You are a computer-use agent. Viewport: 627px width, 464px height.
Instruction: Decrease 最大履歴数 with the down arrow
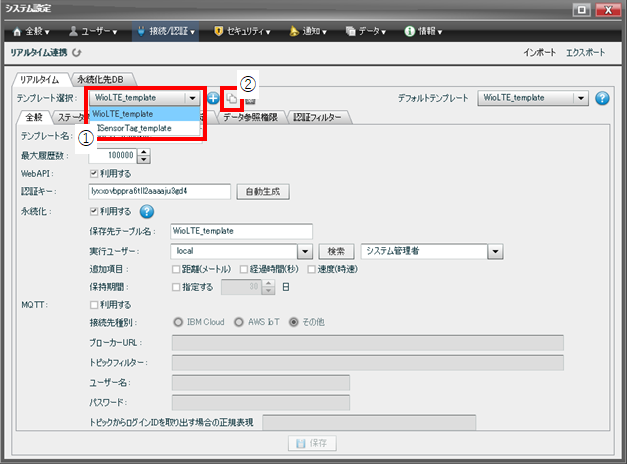(144, 159)
